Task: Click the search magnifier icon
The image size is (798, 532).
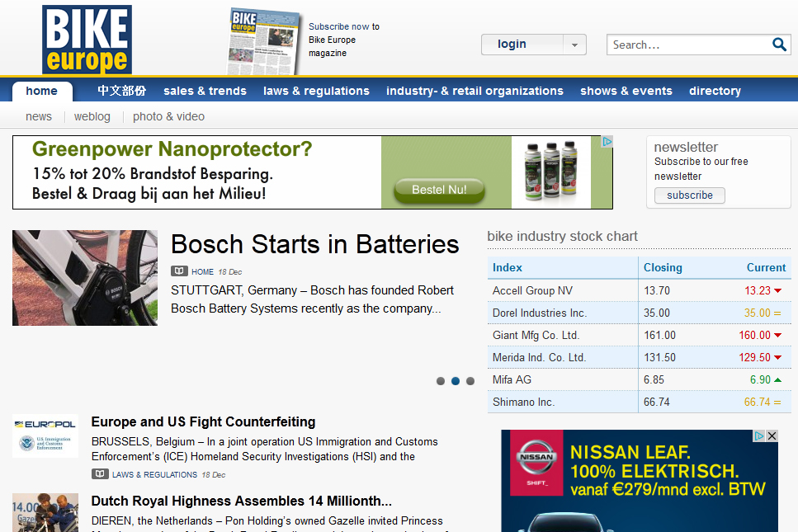Action: tap(779, 45)
